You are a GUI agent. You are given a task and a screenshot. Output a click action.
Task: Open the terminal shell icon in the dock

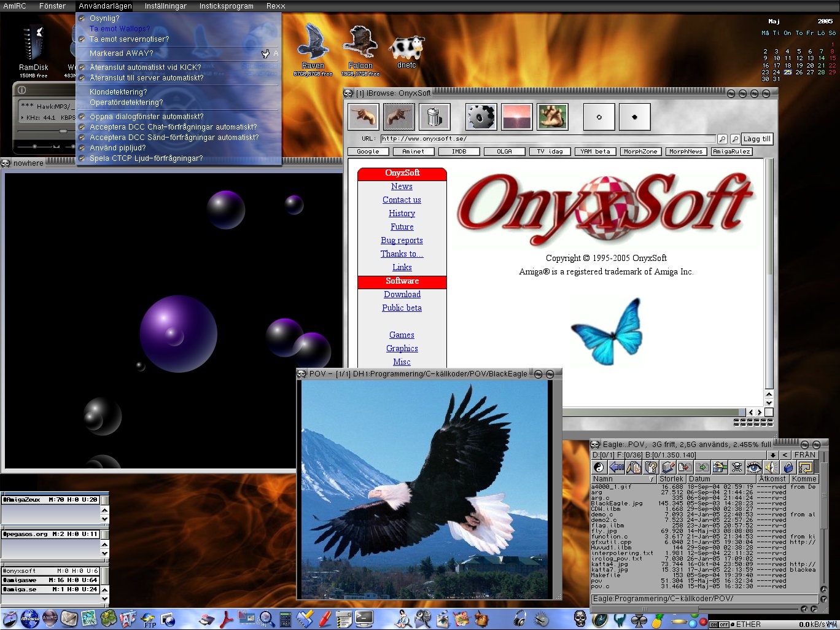click(x=364, y=618)
